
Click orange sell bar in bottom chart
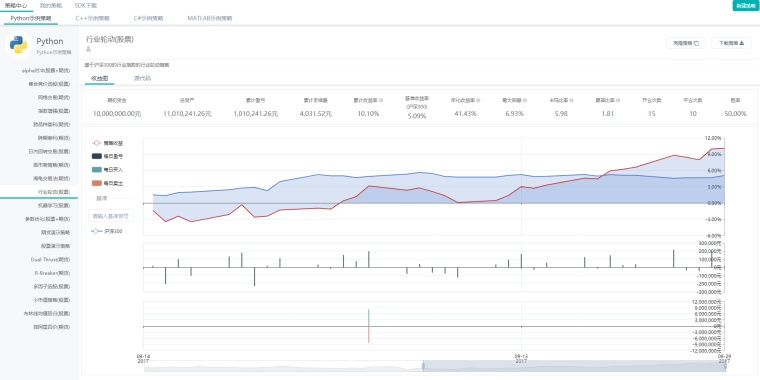369,335
